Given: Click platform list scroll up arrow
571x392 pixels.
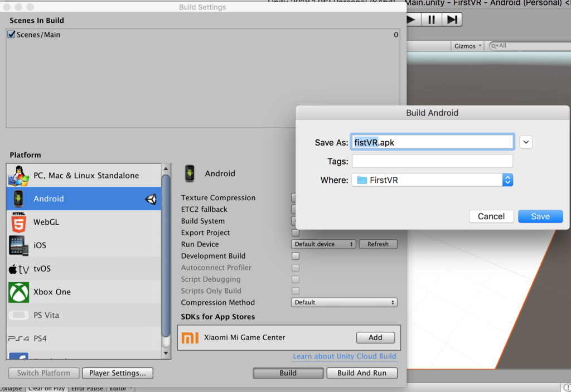Looking at the screenshot, I should pos(166,168).
